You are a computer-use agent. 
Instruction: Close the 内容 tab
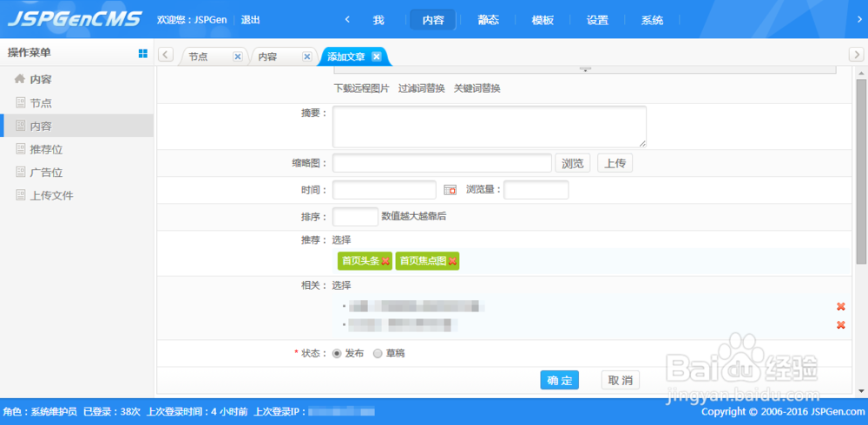click(306, 56)
